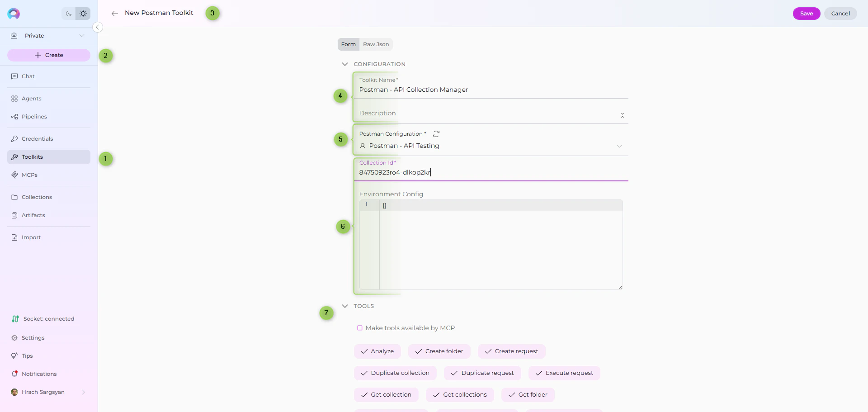Uncheck the Get collections tool
Screen dimensions: 868x412
click(459, 395)
